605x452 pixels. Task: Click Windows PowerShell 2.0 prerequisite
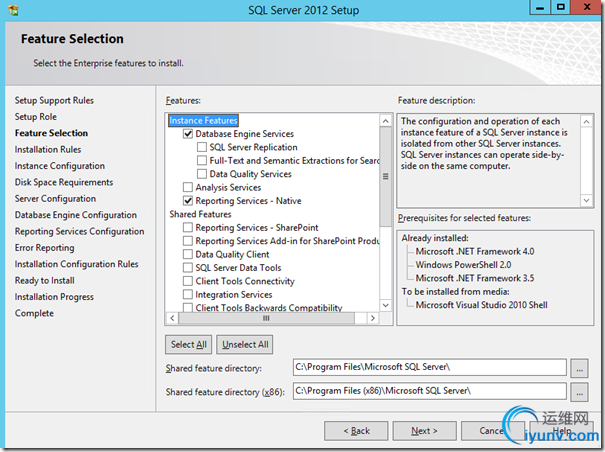click(463, 265)
